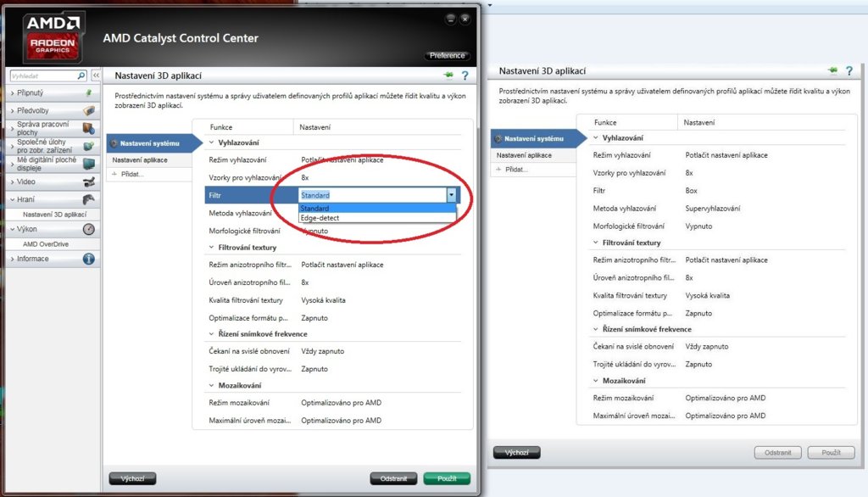
Task: Click Funkce column header in left window
Action: (221, 127)
